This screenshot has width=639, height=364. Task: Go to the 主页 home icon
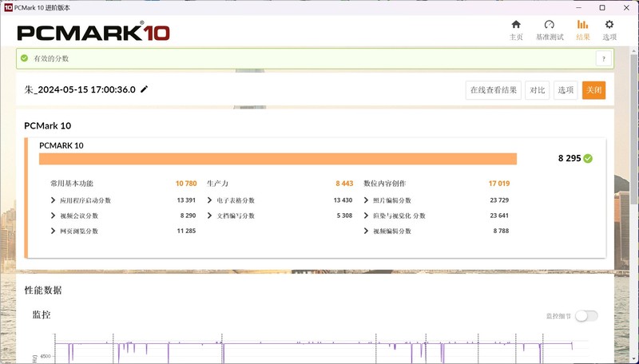516,25
